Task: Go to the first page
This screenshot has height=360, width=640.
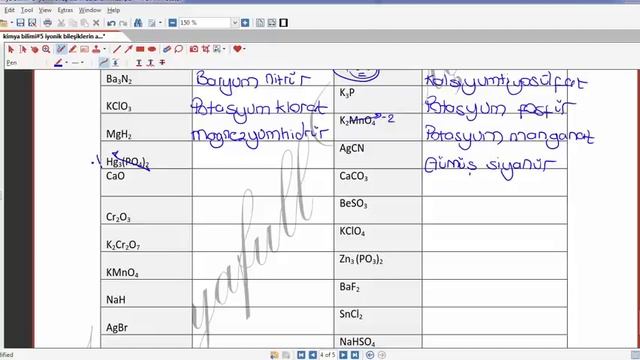Action: (x=301, y=355)
